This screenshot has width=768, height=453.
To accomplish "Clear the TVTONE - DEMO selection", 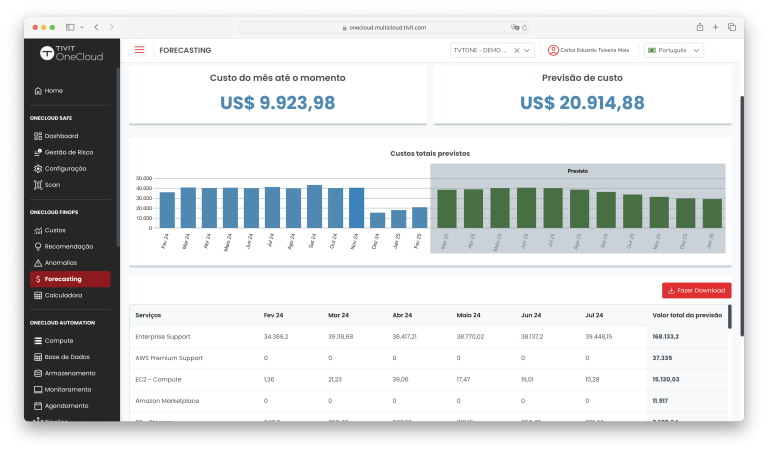I will pyautogui.click(x=516, y=50).
